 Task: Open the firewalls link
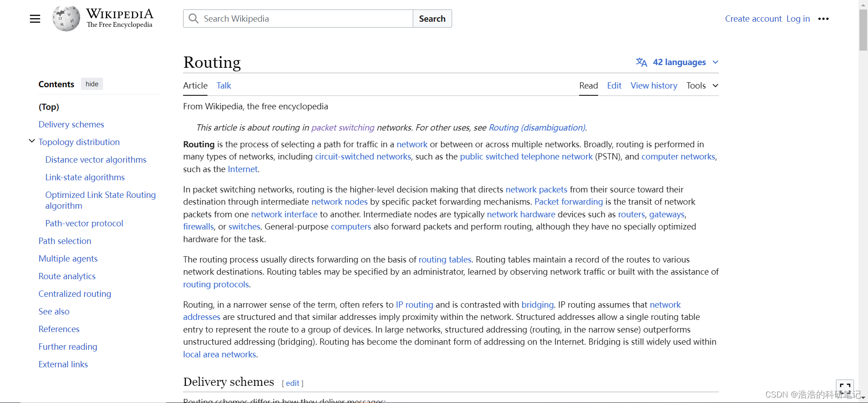tap(198, 226)
